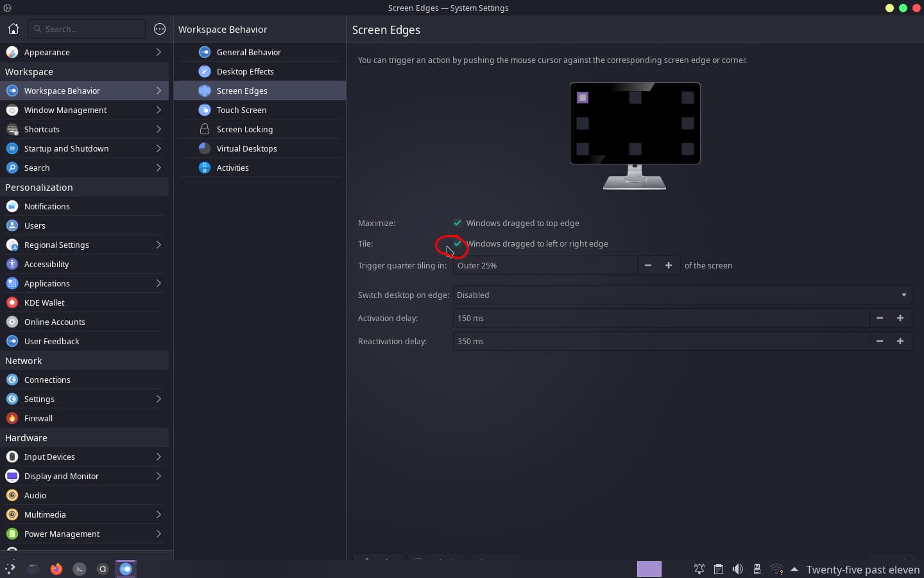This screenshot has width=924, height=578.
Task: Click the Connections network icon
Action: coord(12,380)
